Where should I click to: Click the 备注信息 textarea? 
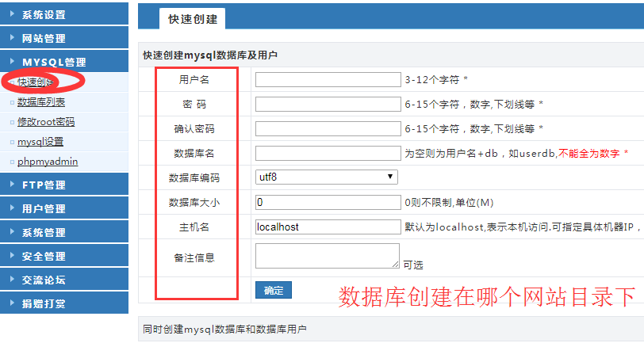327,256
